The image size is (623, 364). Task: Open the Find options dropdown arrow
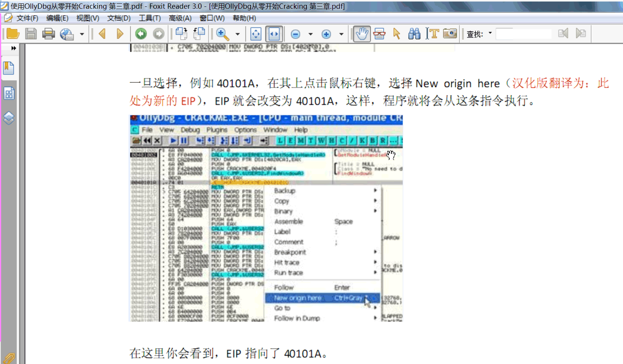coord(490,33)
